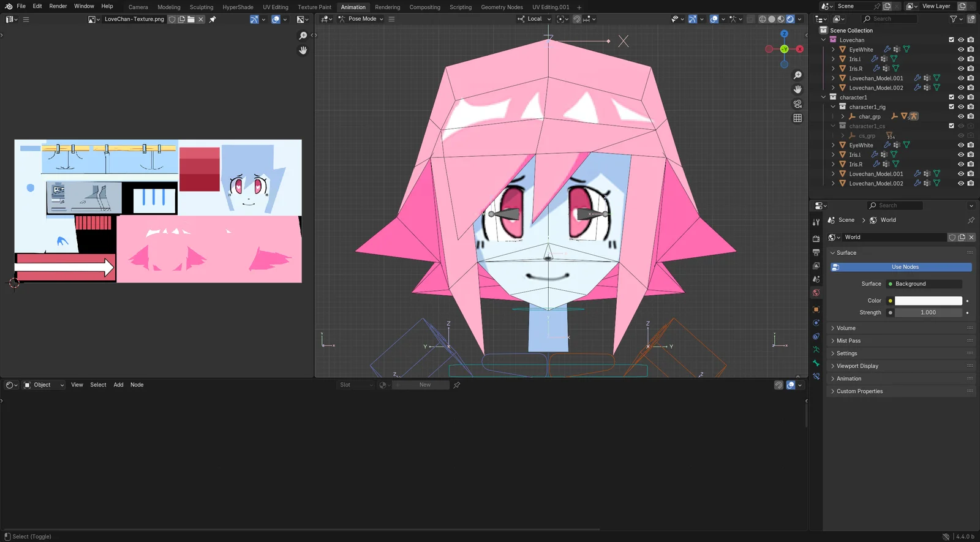Toggle visibility of char_grp in outliner
The height and width of the screenshot is (542, 980).
click(960, 116)
